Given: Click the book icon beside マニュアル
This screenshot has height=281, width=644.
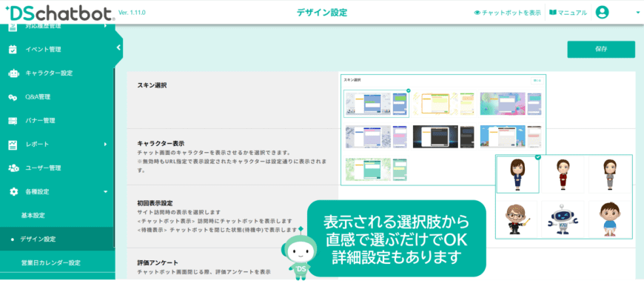Looking at the screenshot, I should point(552,13).
